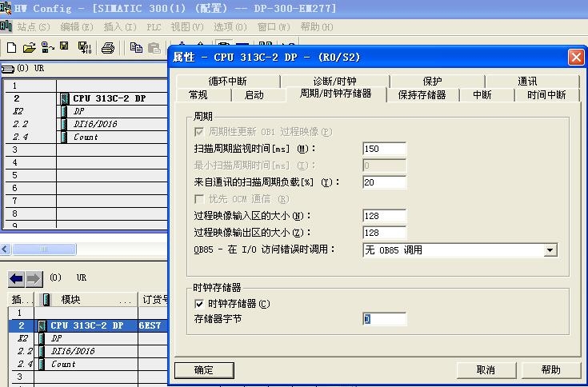This screenshot has width=588, height=387.
Task: Select DI16/DO16 row in the lower table
Action: click(88, 351)
